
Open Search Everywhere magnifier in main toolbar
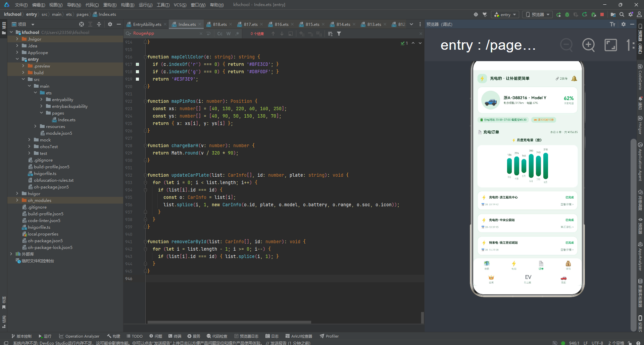622,14
